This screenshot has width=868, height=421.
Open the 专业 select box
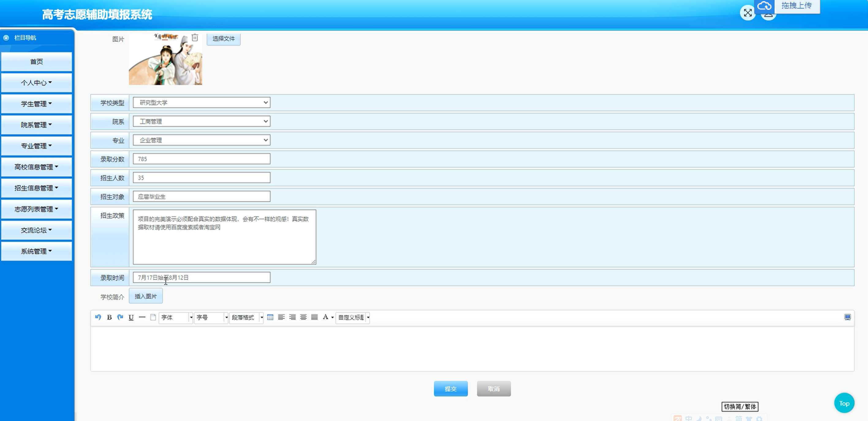pyautogui.click(x=202, y=140)
